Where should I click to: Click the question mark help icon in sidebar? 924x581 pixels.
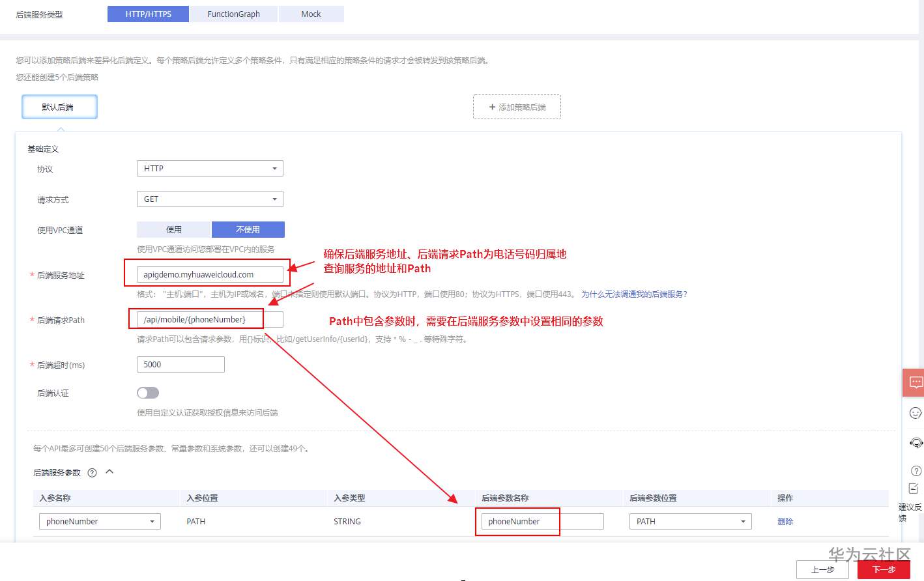click(x=916, y=470)
